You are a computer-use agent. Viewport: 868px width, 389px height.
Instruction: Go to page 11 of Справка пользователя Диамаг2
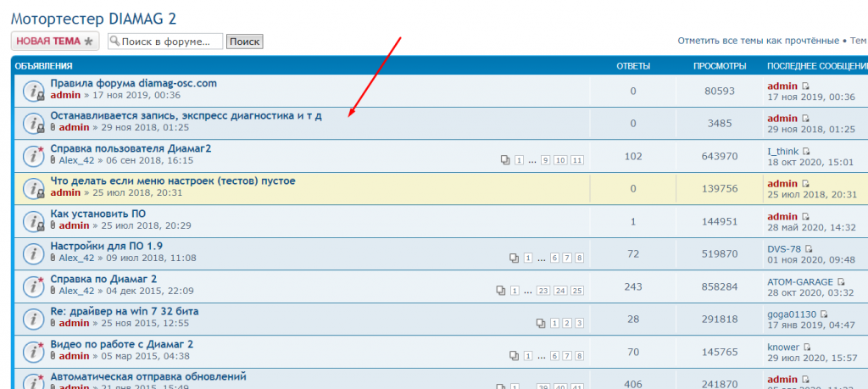(577, 160)
